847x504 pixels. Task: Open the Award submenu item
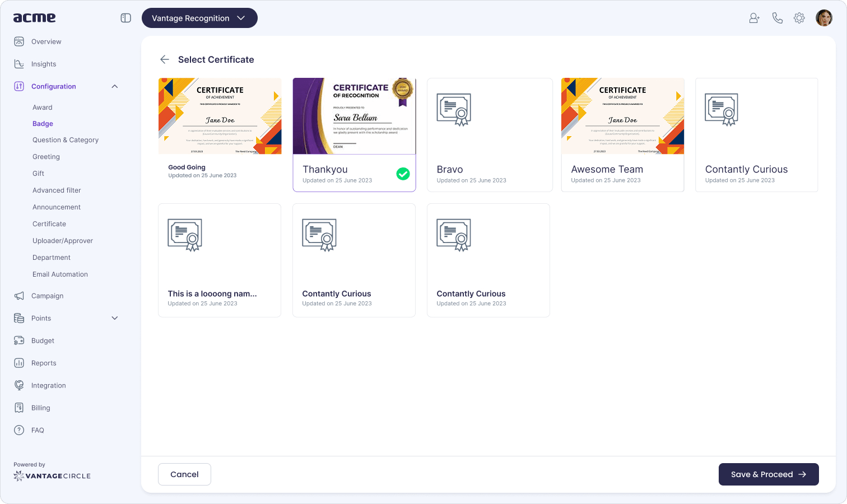coord(43,108)
